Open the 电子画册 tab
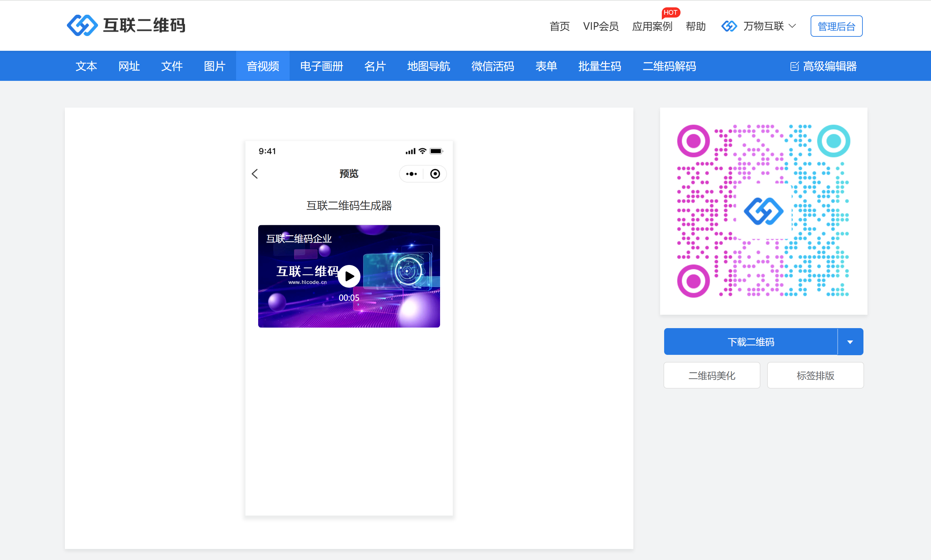This screenshot has height=560, width=931. point(321,66)
